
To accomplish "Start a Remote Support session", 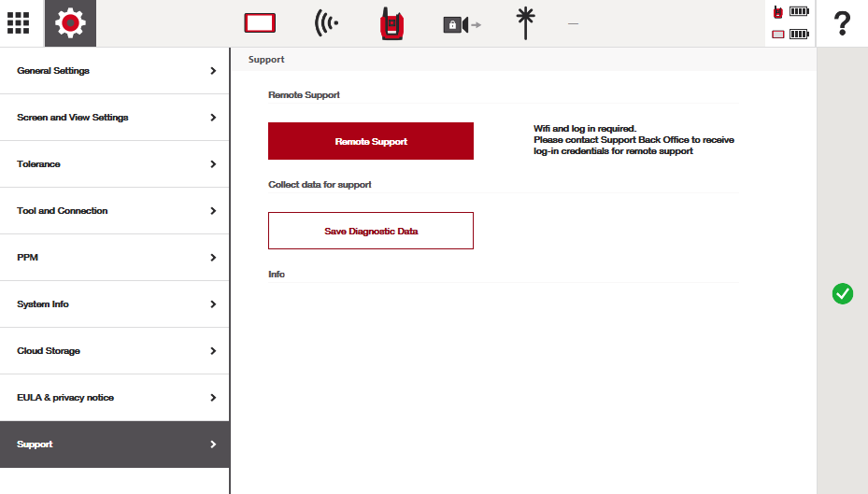I will [x=371, y=141].
